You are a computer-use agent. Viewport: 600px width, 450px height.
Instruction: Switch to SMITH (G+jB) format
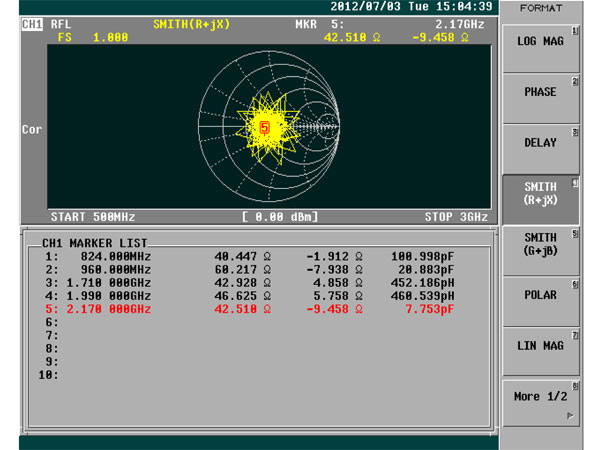click(541, 251)
